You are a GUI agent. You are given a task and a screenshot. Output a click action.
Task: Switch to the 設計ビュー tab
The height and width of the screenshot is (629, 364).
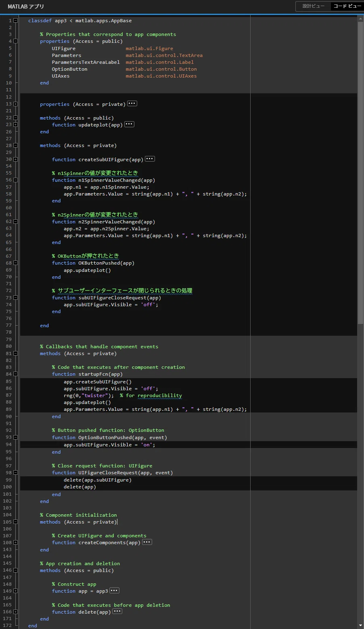click(x=313, y=6)
